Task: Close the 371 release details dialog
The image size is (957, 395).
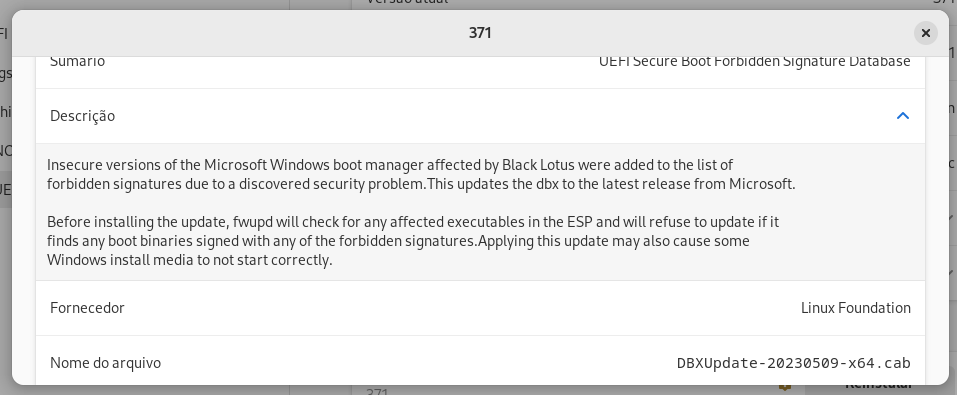Action: click(925, 33)
